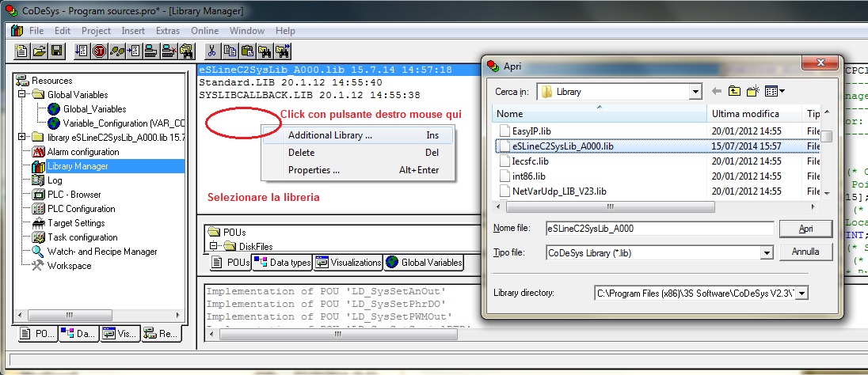Click the Login computer toolbar icon
The width and height of the screenshot is (868, 375).
tap(150, 51)
